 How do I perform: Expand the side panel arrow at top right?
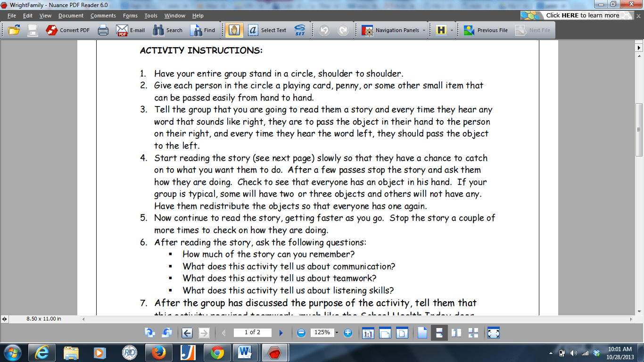pos(639,48)
